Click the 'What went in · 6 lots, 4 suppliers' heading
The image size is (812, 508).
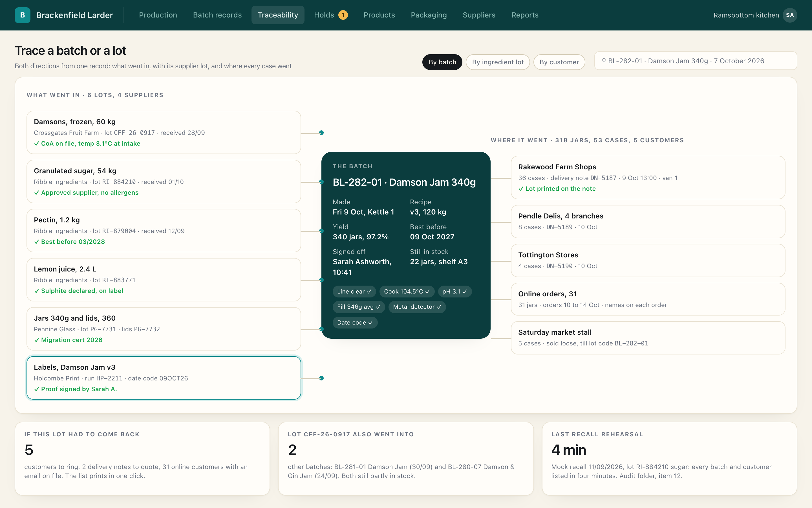click(x=95, y=95)
